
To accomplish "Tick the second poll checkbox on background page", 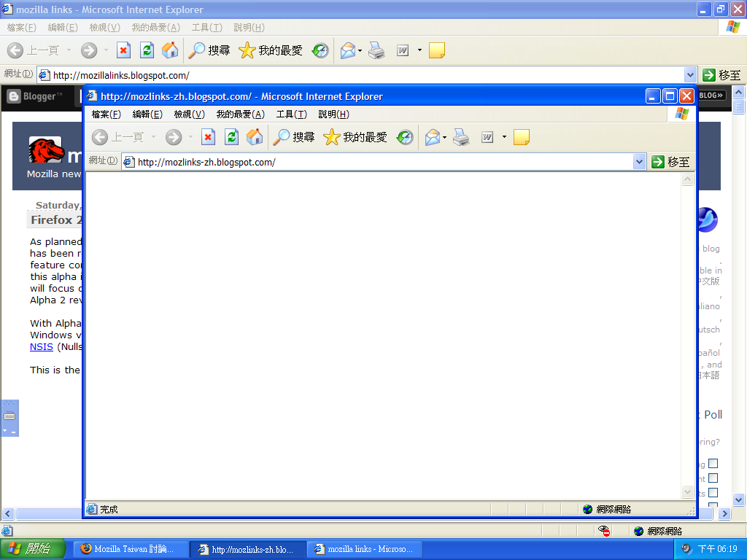I will pos(713,478).
